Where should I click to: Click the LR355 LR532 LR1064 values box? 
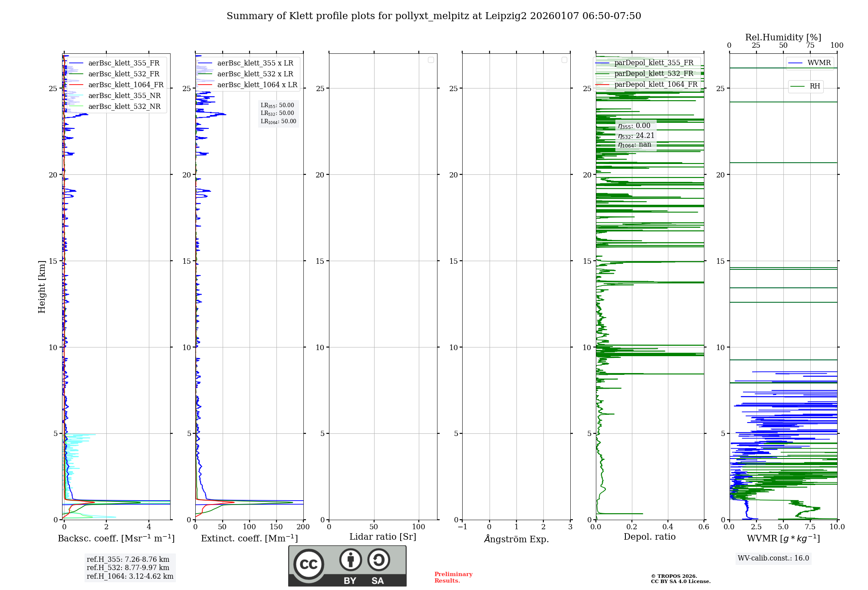point(278,113)
